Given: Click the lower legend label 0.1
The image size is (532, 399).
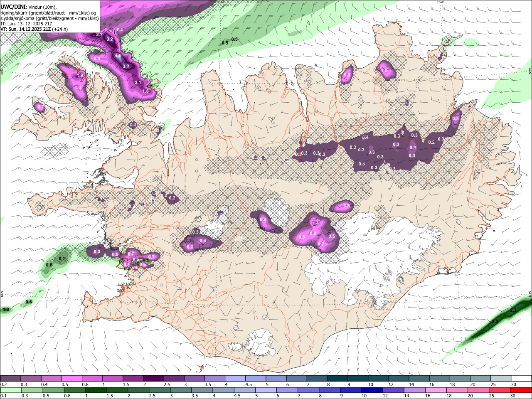Looking at the screenshot, I should pos(3,396).
